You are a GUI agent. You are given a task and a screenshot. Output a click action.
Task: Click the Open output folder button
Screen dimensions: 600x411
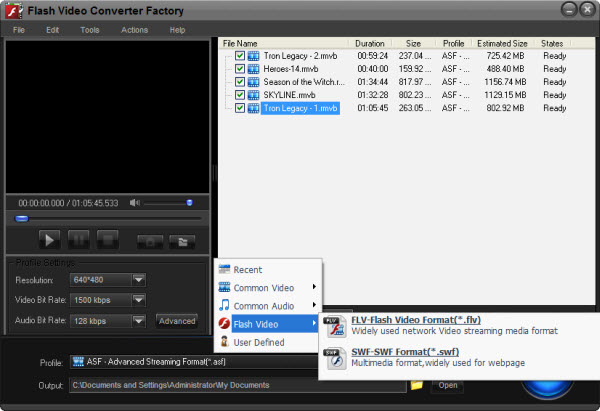[447, 385]
